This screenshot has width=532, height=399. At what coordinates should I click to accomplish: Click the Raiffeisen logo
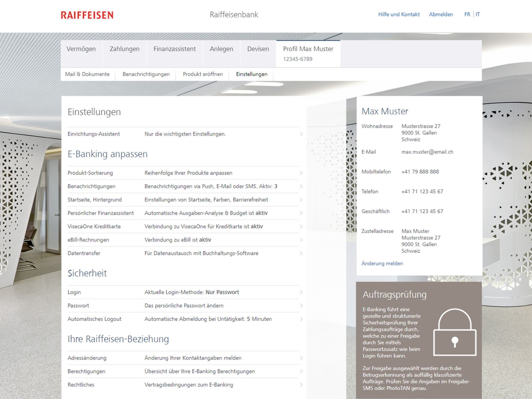coord(86,15)
